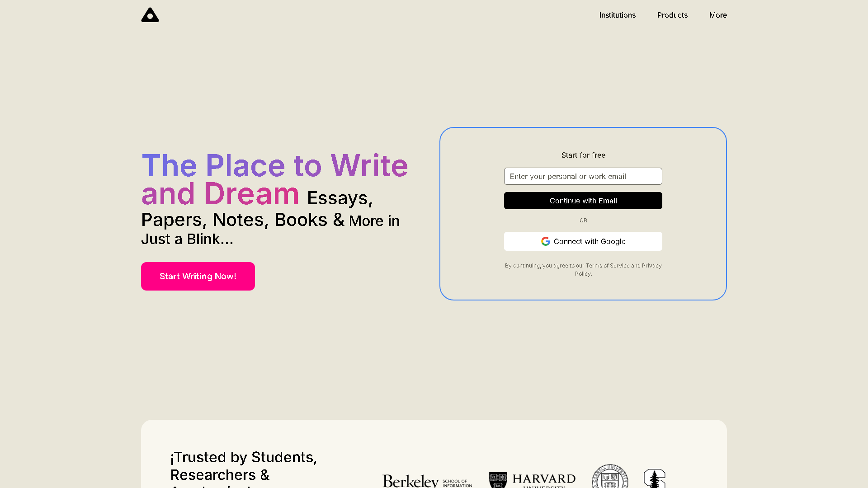Viewport: 868px width, 488px height.
Task: Open the Terms of Service link
Action: (608, 266)
